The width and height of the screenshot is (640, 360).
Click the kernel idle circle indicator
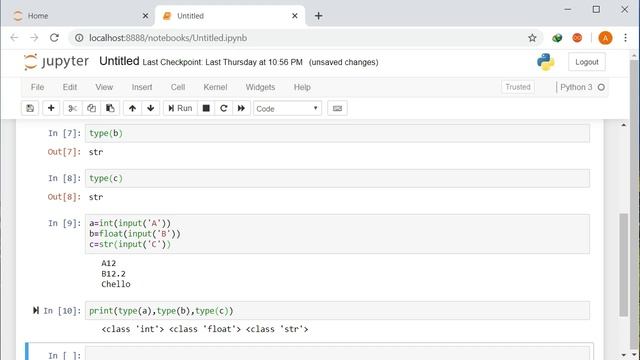click(x=601, y=87)
